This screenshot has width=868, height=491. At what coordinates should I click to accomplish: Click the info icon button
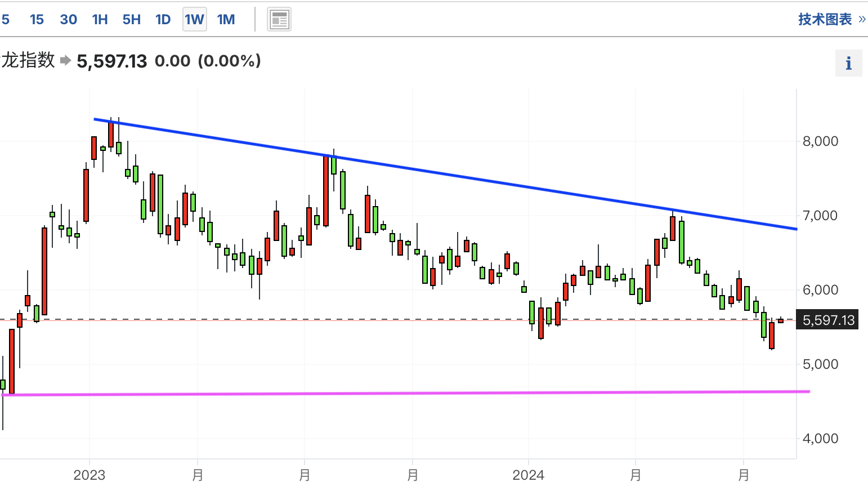point(849,63)
